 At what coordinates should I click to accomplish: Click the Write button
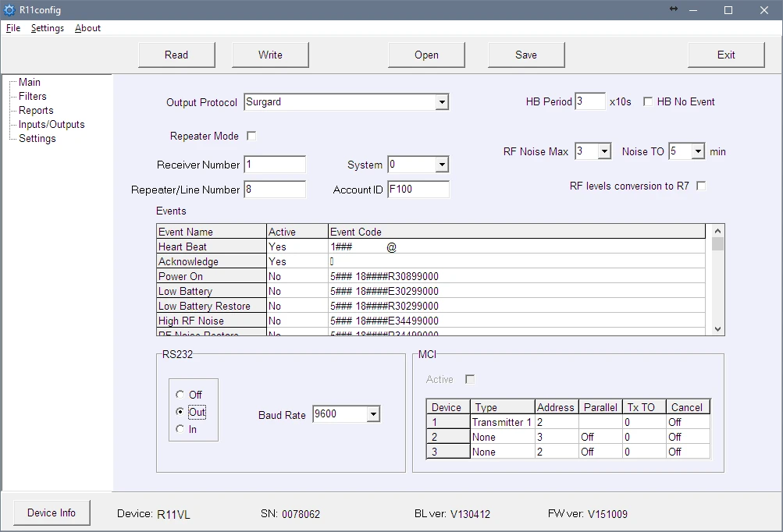[269, 55]
